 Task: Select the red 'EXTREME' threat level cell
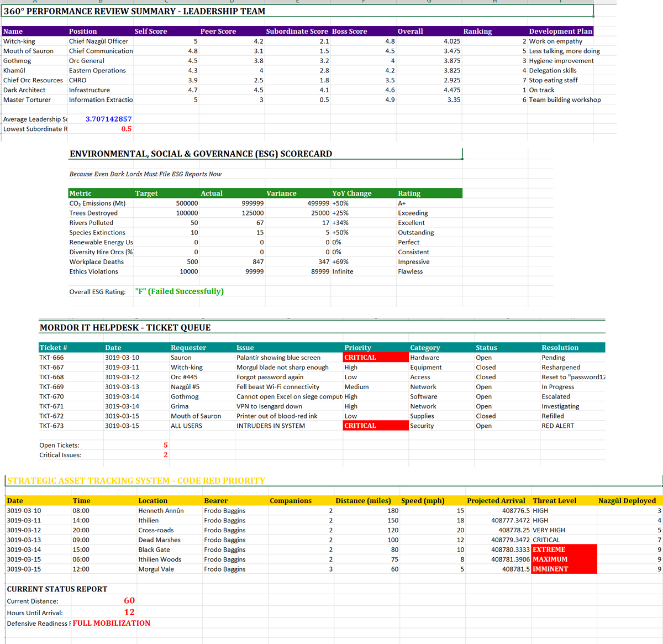coord(564,550)
